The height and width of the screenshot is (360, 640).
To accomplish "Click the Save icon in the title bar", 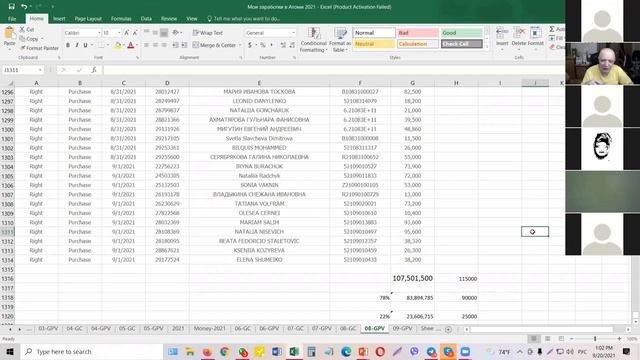I will [x=11, y=7].
